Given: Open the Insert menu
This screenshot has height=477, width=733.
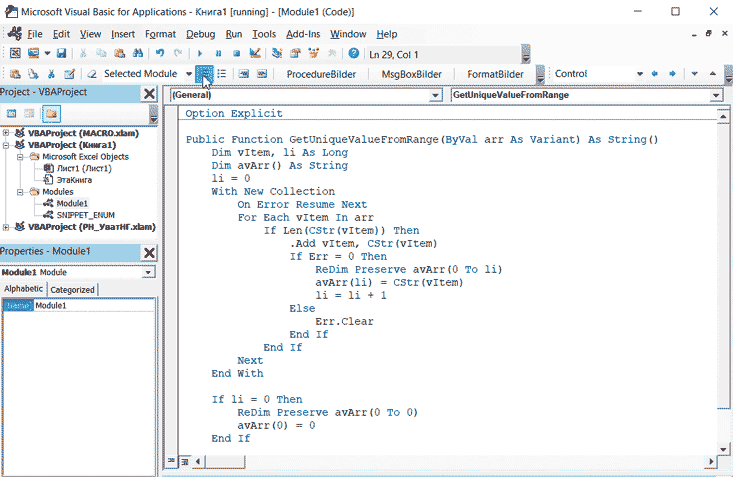Looking at the screenshot, I should 123,34.
